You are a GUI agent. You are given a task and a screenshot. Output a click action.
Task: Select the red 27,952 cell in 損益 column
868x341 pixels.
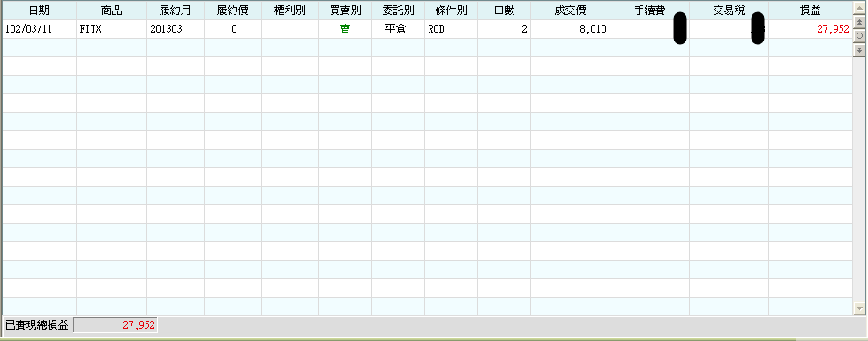(811, 29)
